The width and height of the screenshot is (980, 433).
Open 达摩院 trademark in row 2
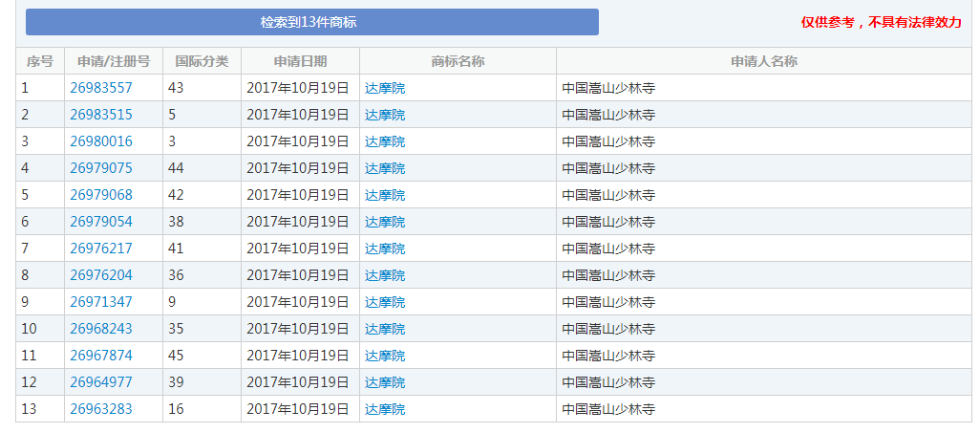click(x=385, y=115)
